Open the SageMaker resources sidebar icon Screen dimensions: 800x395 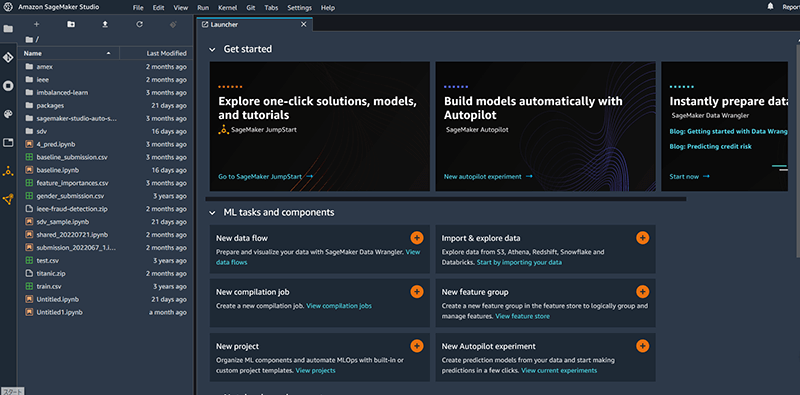(8, 200)
